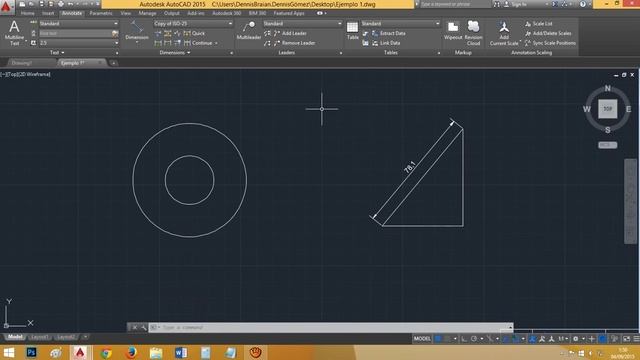The width and height of the screenshot is (640, 360).
Task: Open the Help question mark icon
Action: pyautogui.click(x=583, y=4)
